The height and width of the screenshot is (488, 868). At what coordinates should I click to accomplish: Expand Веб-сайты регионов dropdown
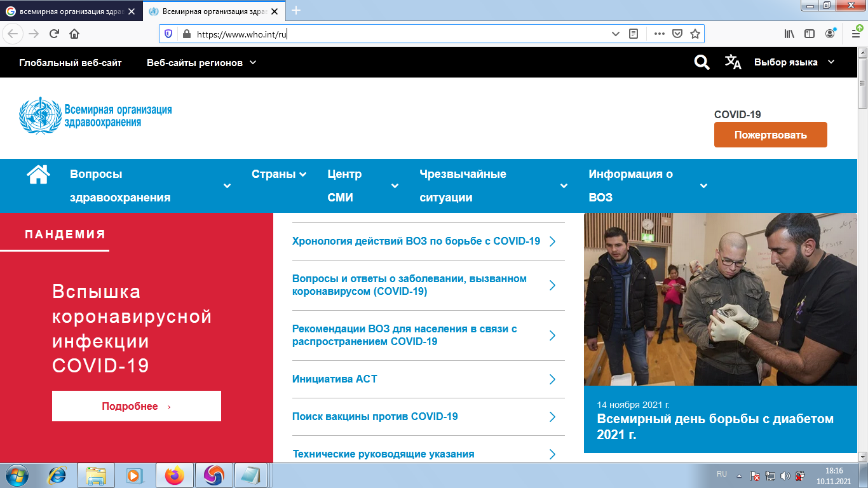tap(201, 62)
